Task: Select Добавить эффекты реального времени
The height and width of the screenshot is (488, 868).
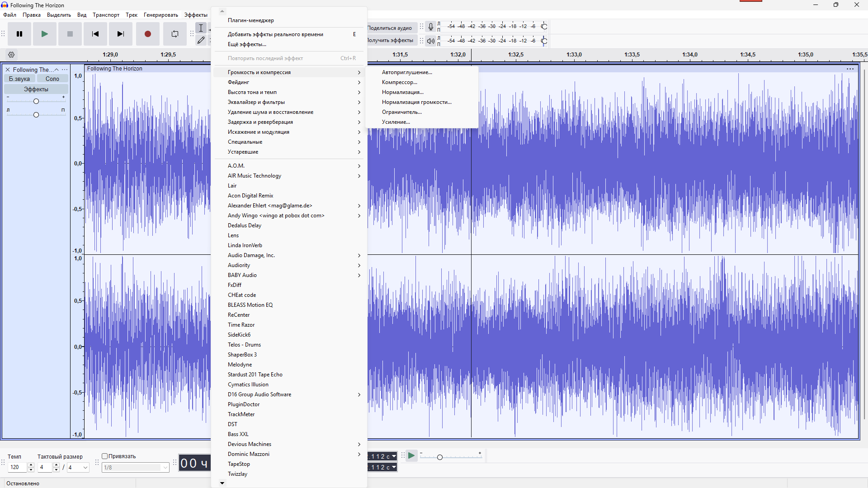Action: (288, 34)
